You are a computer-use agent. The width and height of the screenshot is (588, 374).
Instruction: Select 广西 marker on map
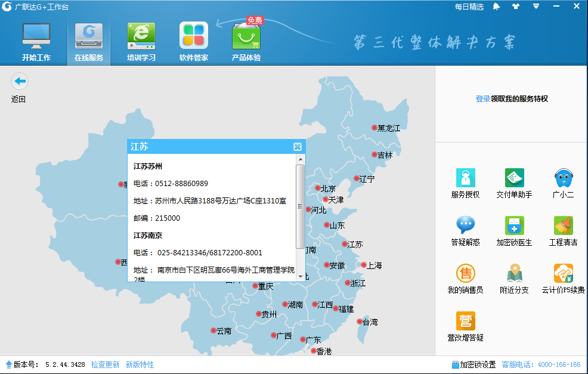coord(273,335)
